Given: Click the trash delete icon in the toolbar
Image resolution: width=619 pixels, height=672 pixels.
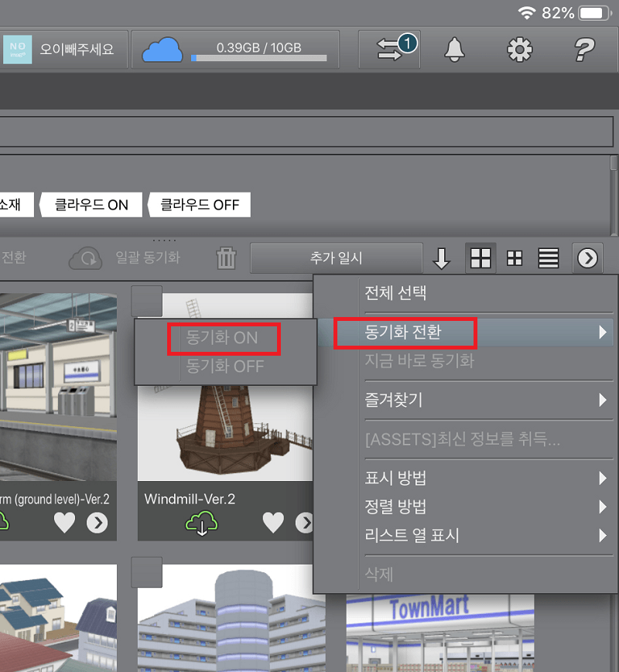Looking at the screenshot, I should (x=225, y=258).
